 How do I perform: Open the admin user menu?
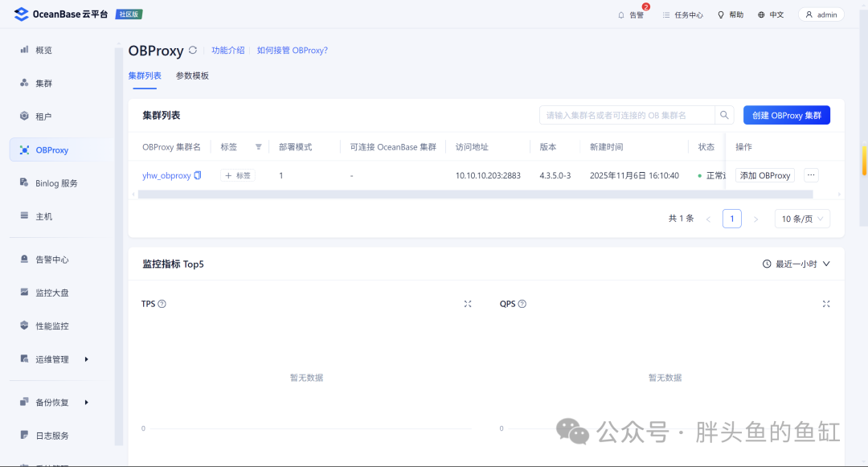821,15
